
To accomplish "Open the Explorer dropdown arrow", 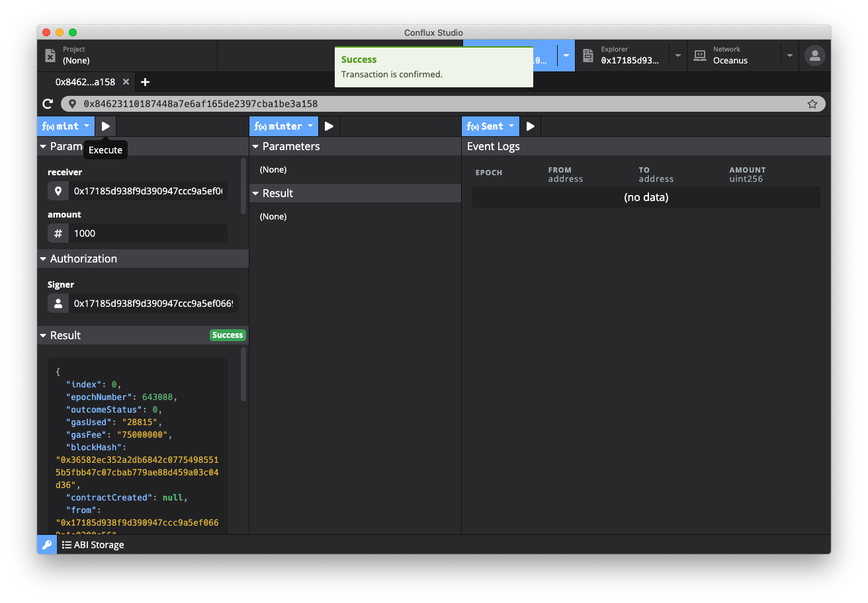I will click(x=677, y=56).
